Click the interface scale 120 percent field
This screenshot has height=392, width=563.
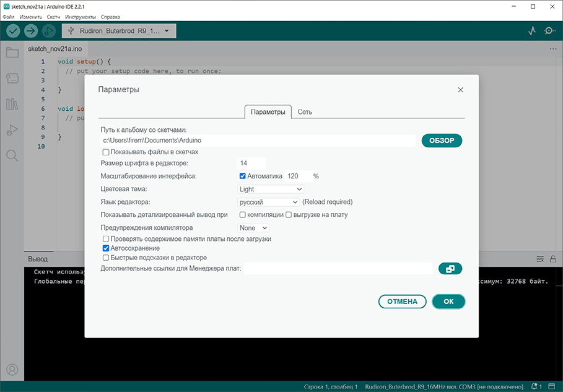298,176
